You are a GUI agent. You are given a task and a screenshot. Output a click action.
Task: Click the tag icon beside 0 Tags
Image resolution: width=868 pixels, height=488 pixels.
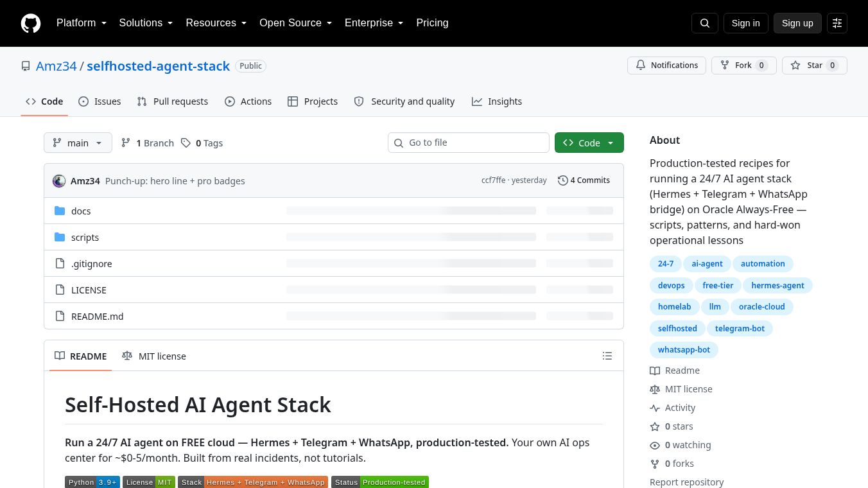(186, 143)
